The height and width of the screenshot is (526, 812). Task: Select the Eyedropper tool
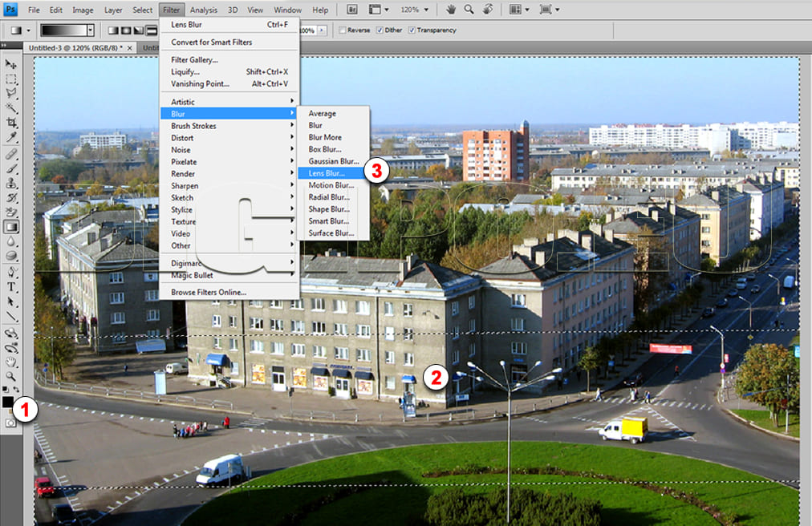click(11, 137)
